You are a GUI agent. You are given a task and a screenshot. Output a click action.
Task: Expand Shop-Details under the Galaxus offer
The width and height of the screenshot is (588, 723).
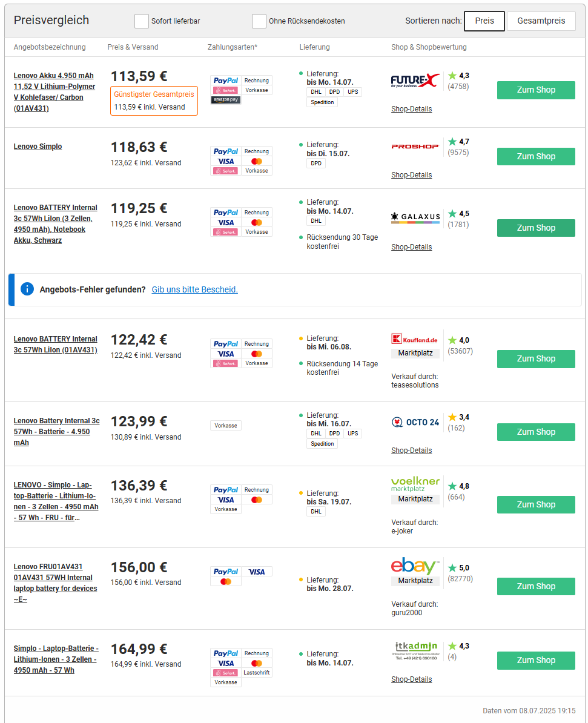click(x=412, y=247)
